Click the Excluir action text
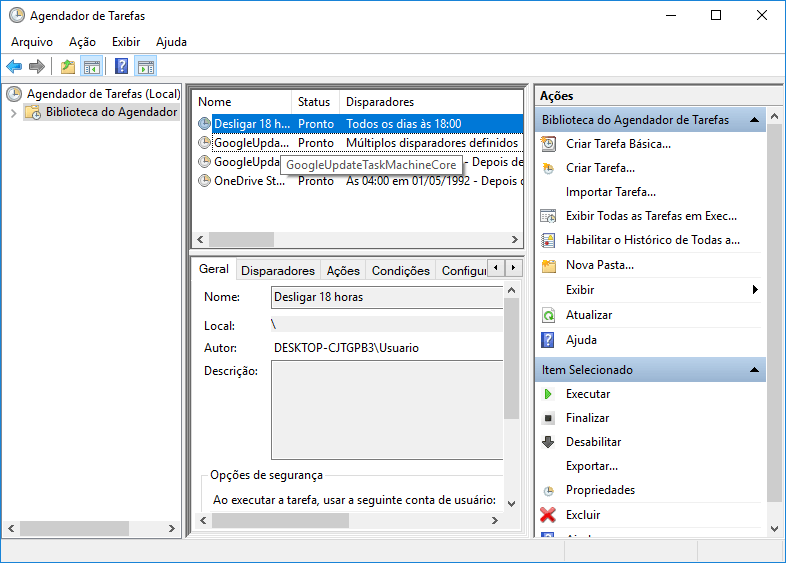Viewport: 786px width, 563px height. 582,515
